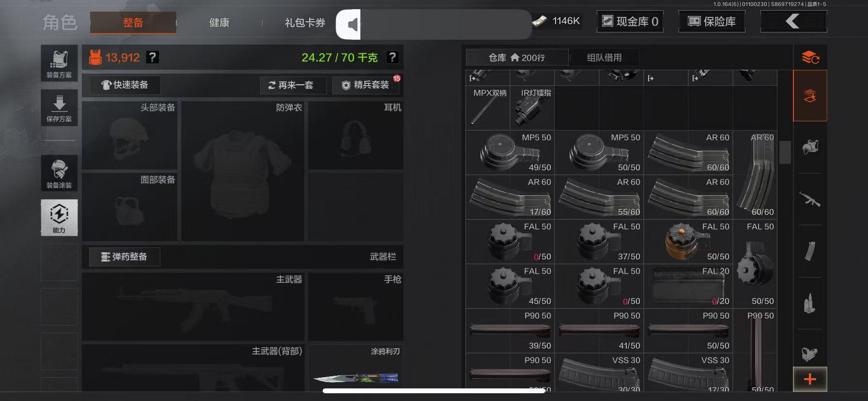Switch to the 组队借用 team borrow tab
This screenshot has height=401, width=868.
[604, 58]
